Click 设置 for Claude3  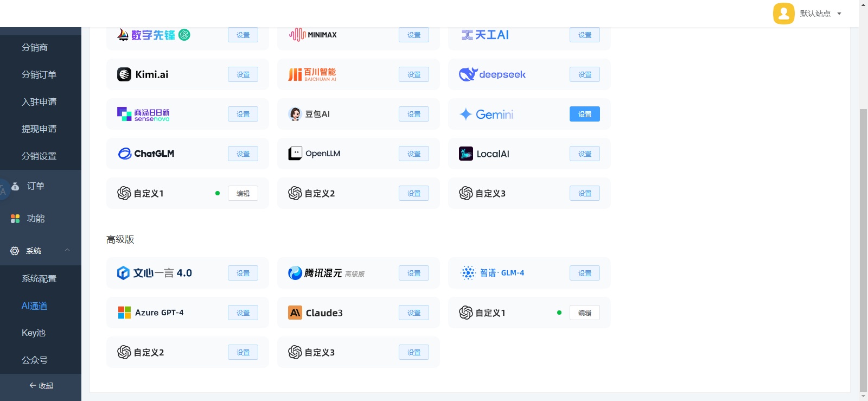point(414,313)
